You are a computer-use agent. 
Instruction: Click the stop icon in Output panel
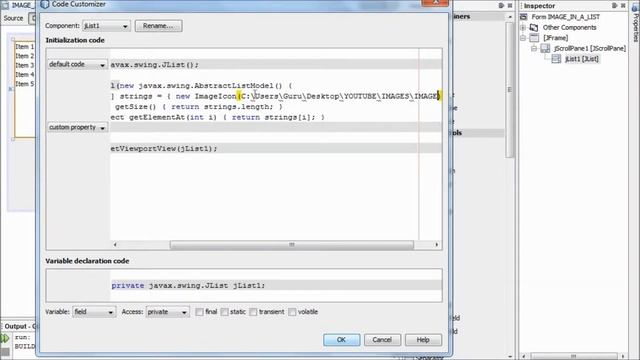tap(5, 352)
